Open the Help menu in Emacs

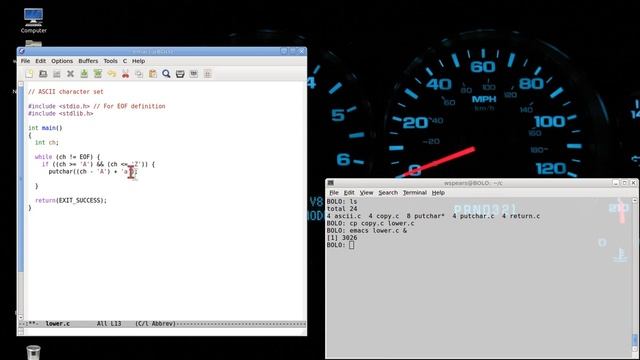coord(138,61)
